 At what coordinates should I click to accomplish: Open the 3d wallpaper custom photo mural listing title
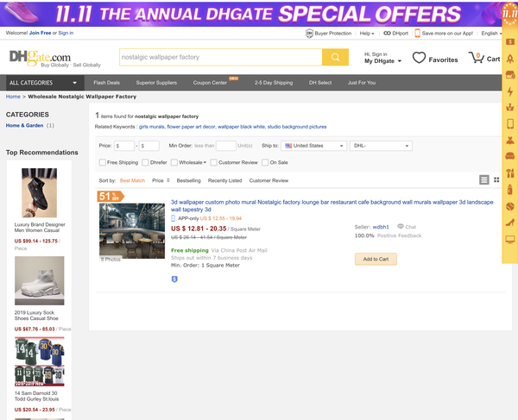pyautogui.click(x=332, y=205)
